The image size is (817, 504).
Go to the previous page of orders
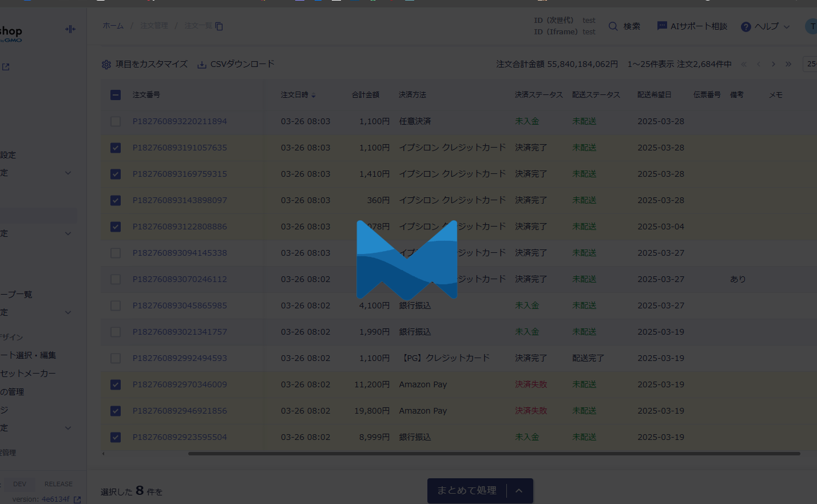[759, 64]
